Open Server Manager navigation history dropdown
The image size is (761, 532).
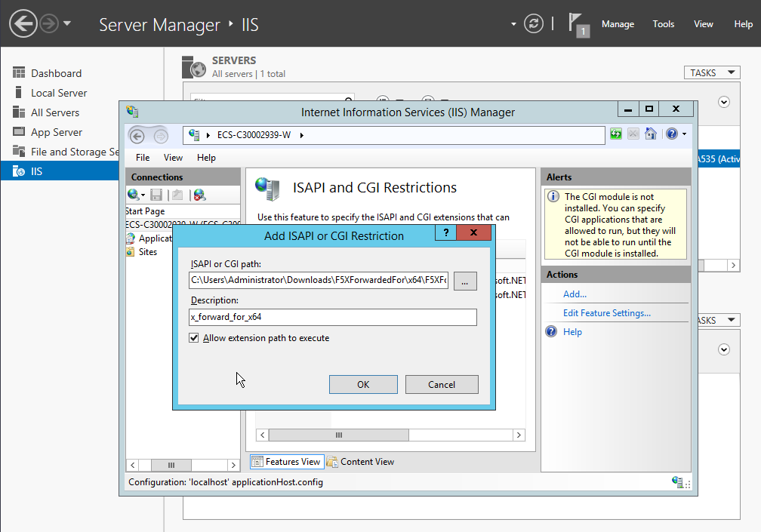coord(67,23)
